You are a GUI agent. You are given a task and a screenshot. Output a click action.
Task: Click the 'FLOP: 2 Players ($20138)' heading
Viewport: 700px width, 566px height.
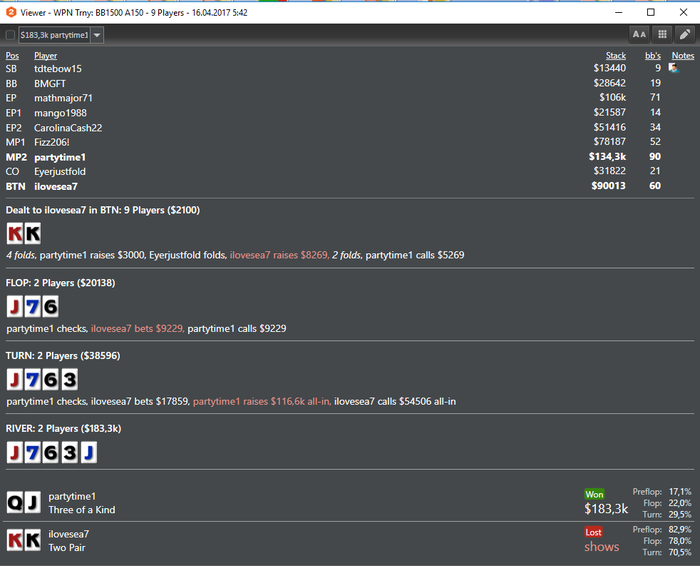[60, 283]
